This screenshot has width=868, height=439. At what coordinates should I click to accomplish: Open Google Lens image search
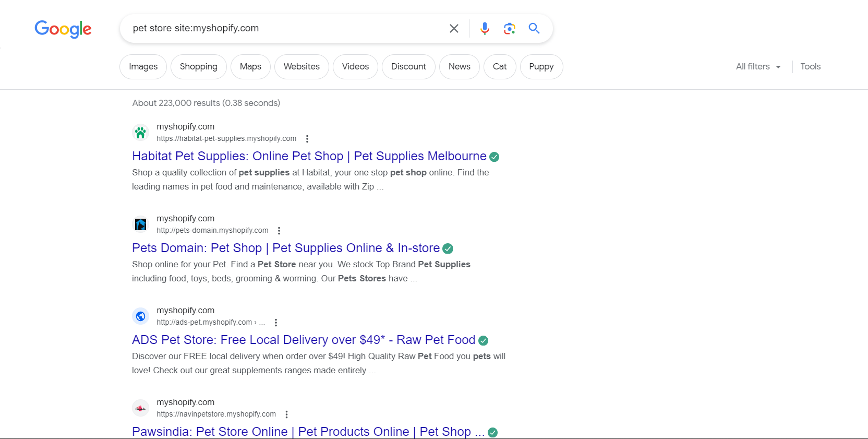(509, 28)
